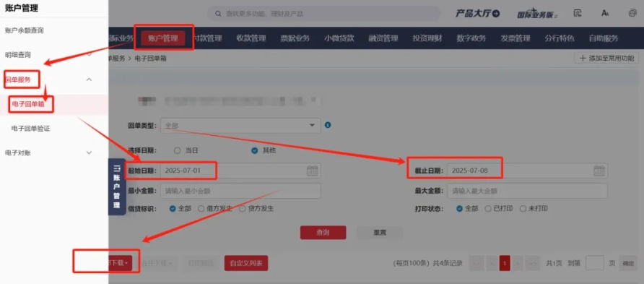Click the 最大金额 input field

pos(527,191)
